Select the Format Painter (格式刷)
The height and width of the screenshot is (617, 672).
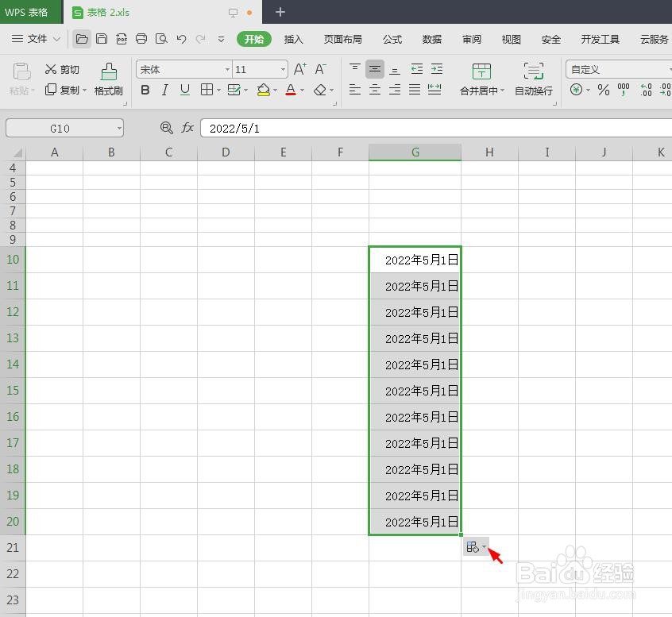109,79
